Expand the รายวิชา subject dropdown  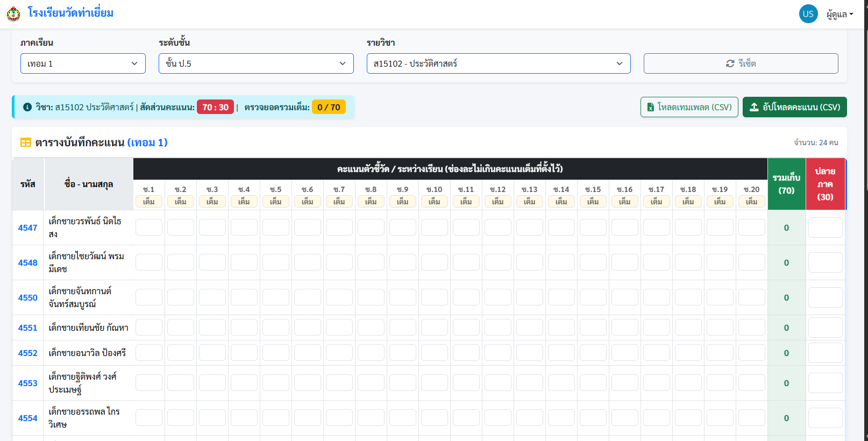click(499, 63)
